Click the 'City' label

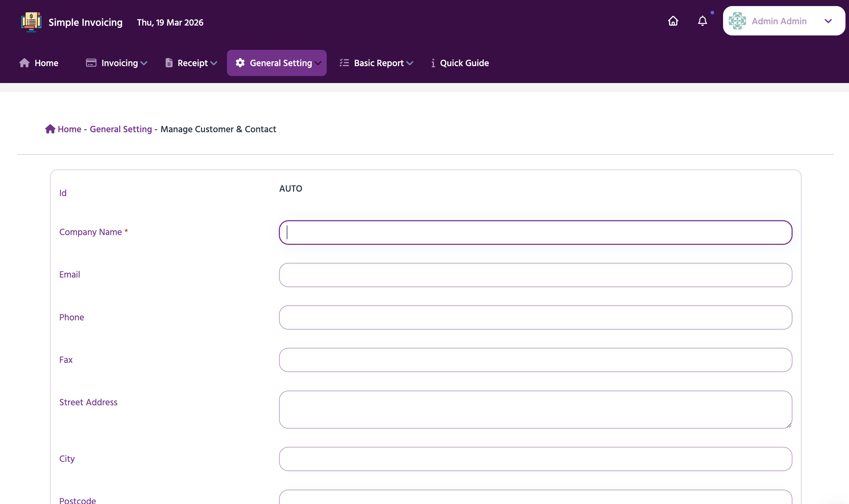coord(67,459)
